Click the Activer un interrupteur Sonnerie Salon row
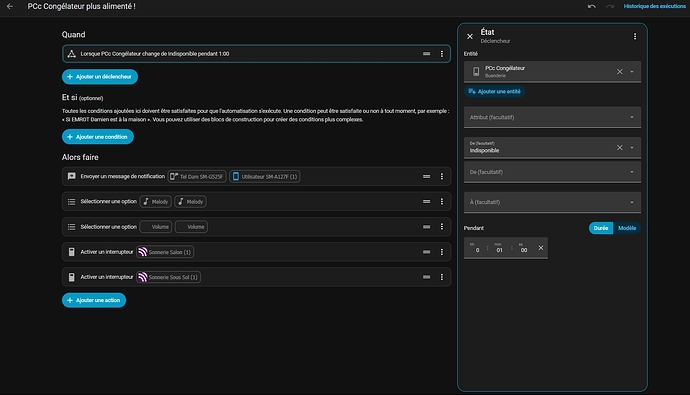Image resolution: width=690 pixels, height=395 pixels. point(256,252)
